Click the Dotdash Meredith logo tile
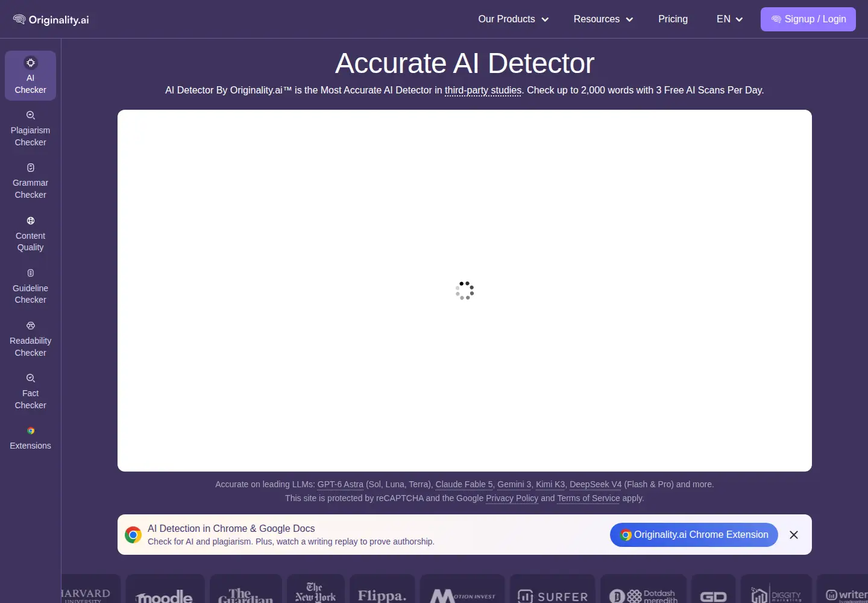868x603 pixels. pyautogui.click(x=643, y=589)
